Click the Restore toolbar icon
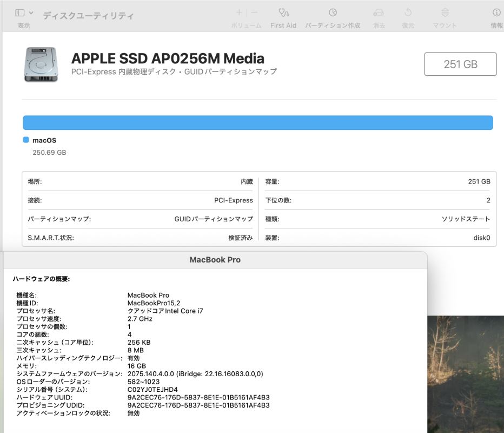This screenshot has height=433, width=504. [408, 12]
